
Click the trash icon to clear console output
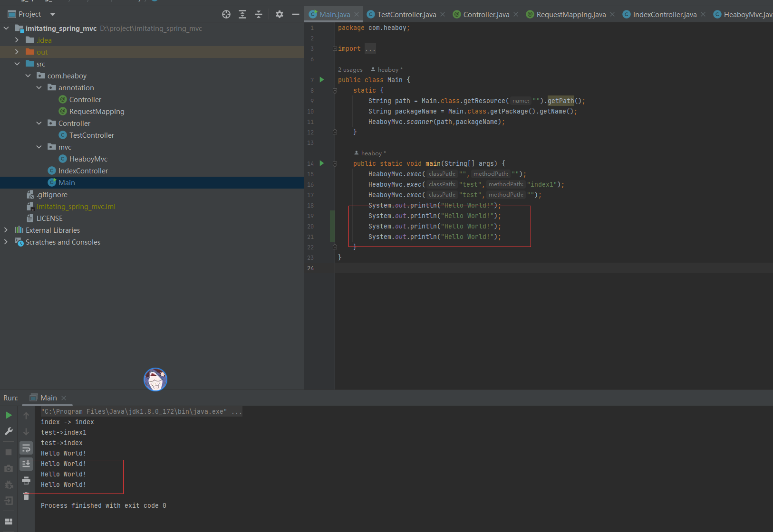click(x=26, y=497)
